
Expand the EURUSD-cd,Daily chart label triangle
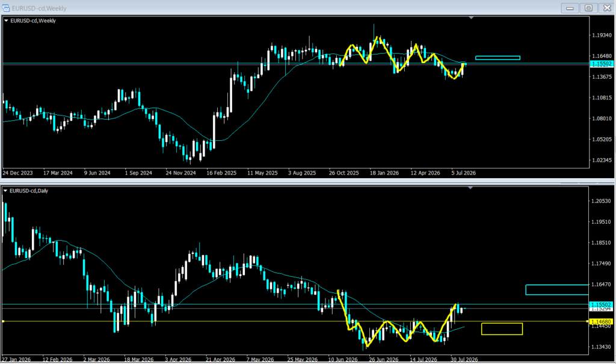5,191
